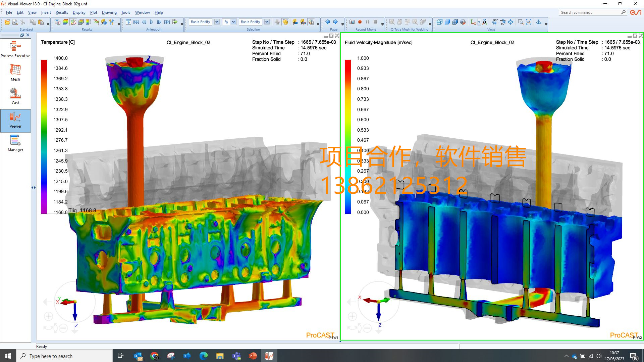This screenshot has width=644, height=362.
Task: Click the Print Preview icon in Standard toolbar
Action: pos(15,22)
